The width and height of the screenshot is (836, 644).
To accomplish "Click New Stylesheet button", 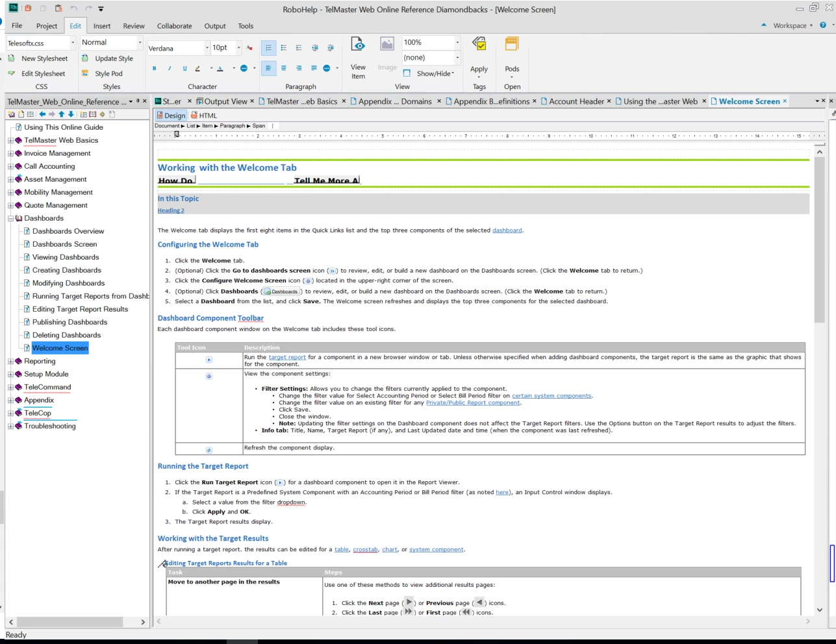I will (38, 58).
